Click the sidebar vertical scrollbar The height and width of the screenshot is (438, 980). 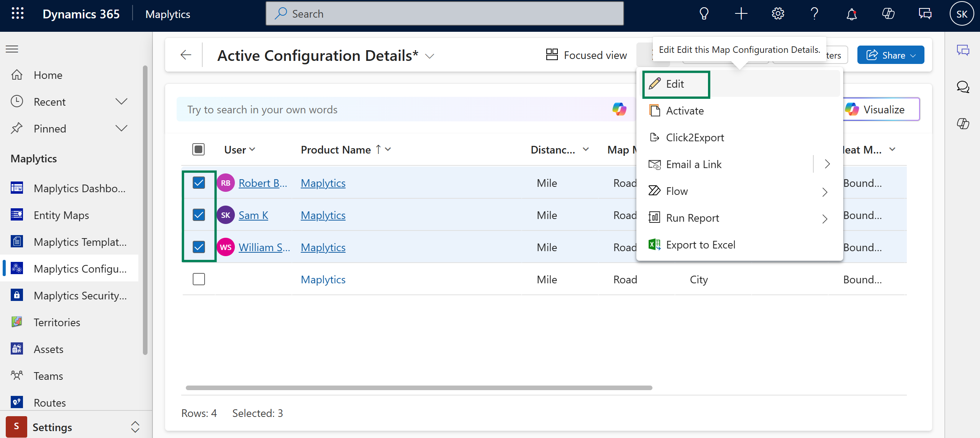point(145,211)
